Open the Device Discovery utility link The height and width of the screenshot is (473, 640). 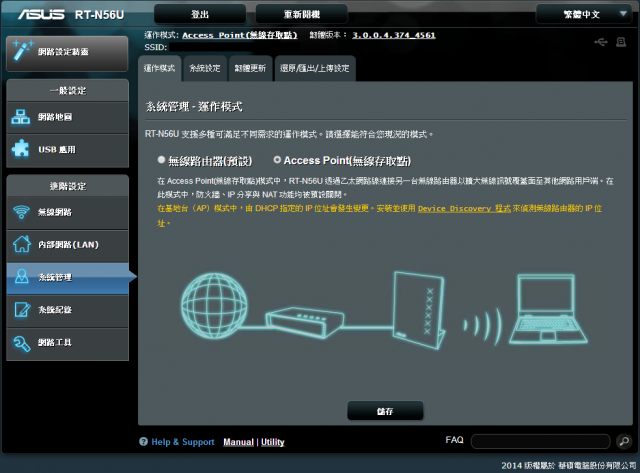464,208
